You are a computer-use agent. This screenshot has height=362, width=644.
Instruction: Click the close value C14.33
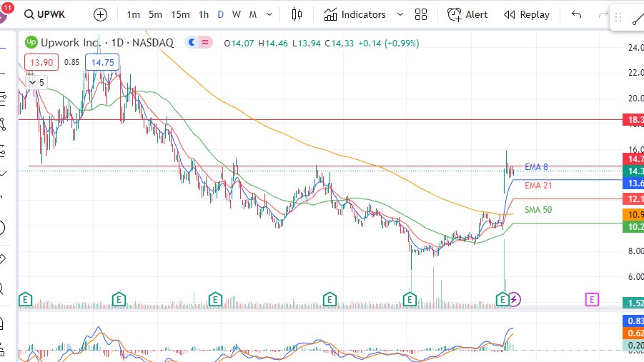click(340, 43)
